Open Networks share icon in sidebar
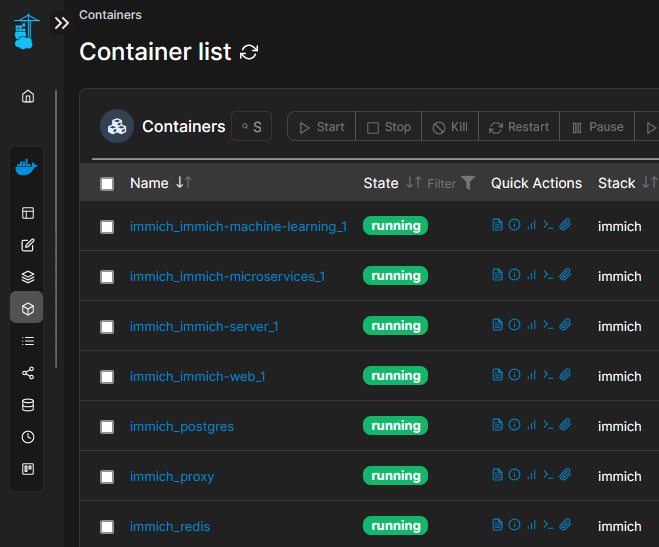Image resolution: width=659 pixels, height=547 pixels. tap(28, 373)
